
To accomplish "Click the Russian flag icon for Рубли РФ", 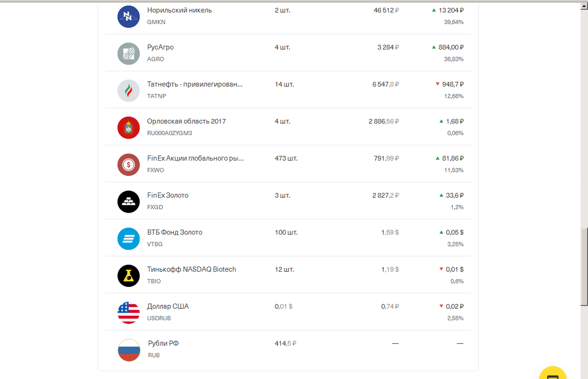I will [128, 349].
